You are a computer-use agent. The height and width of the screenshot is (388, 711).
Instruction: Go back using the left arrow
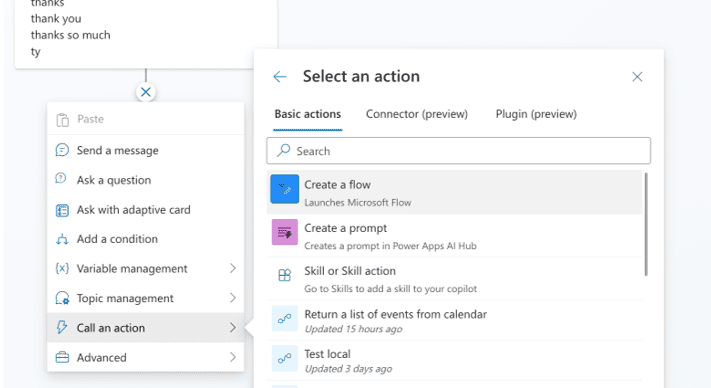[280, 77]
